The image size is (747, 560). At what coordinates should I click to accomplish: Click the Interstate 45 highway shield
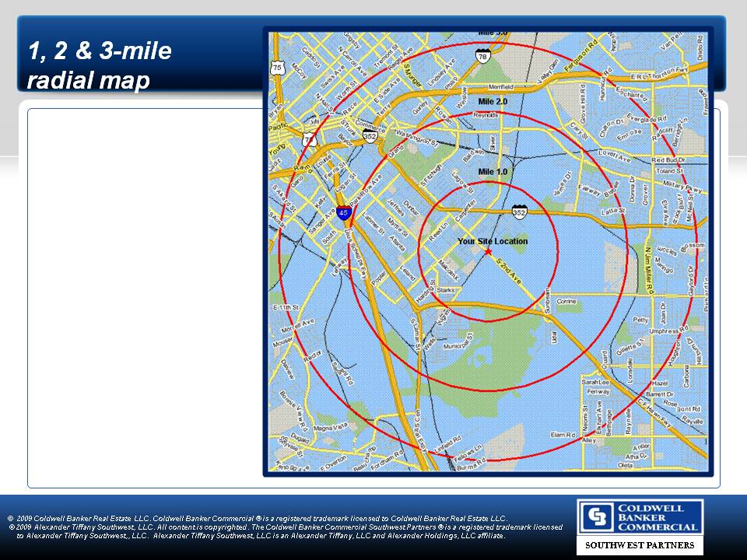coord(344,212)
